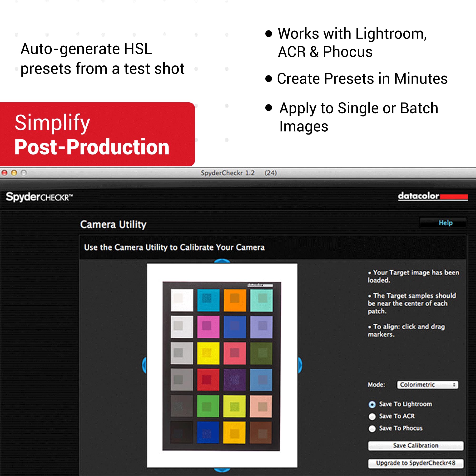Select Save To Lightroom option

372,404
